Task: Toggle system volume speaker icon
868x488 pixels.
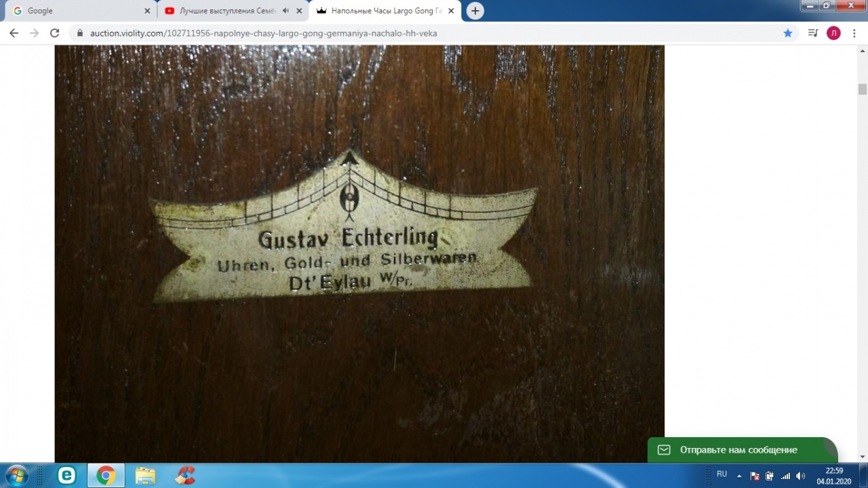Action: (x=800, y=476)
